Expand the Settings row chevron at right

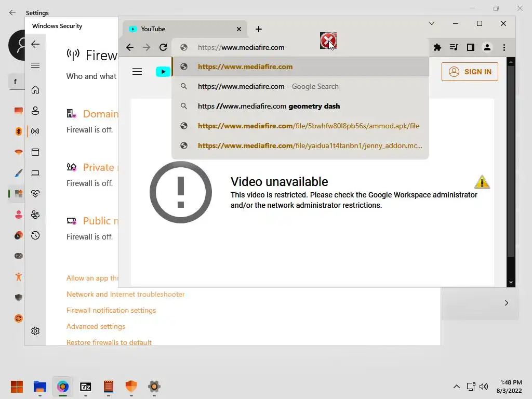(506, 303)
